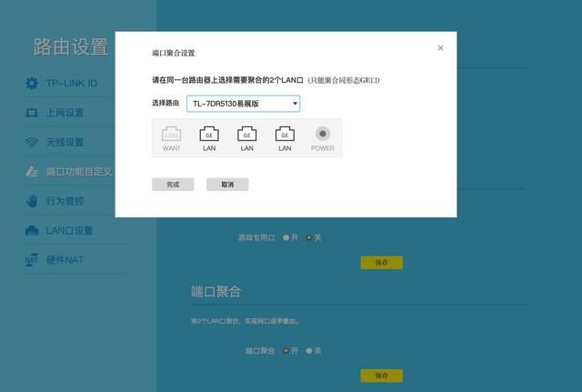Viewport: 582px width, 392px height.
Task: Click the 硬件NAT icon in sidebar
Action: tap(32, 260)
